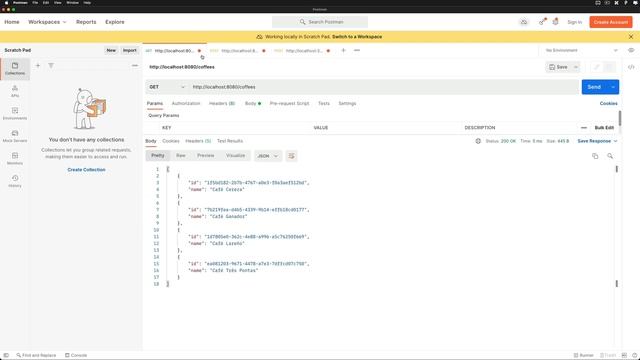Expand the Save Response dropdown
This screenshot has width=640, height=360.
[597, 141]
